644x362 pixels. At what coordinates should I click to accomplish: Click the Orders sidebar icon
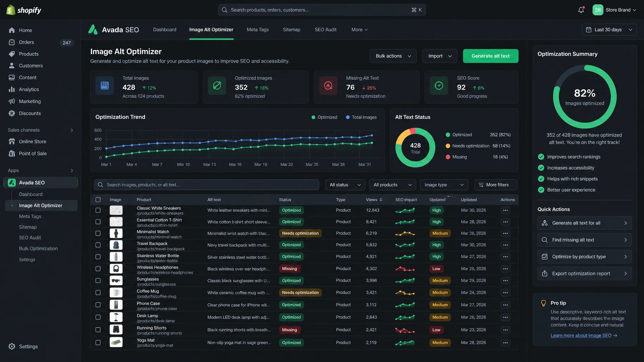[12, 42]
